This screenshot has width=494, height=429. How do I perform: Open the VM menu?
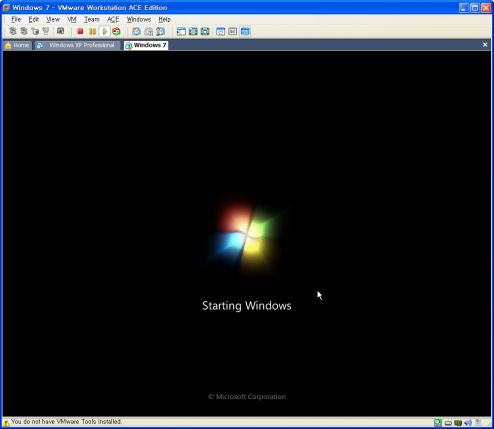click(x=72, y=19)
